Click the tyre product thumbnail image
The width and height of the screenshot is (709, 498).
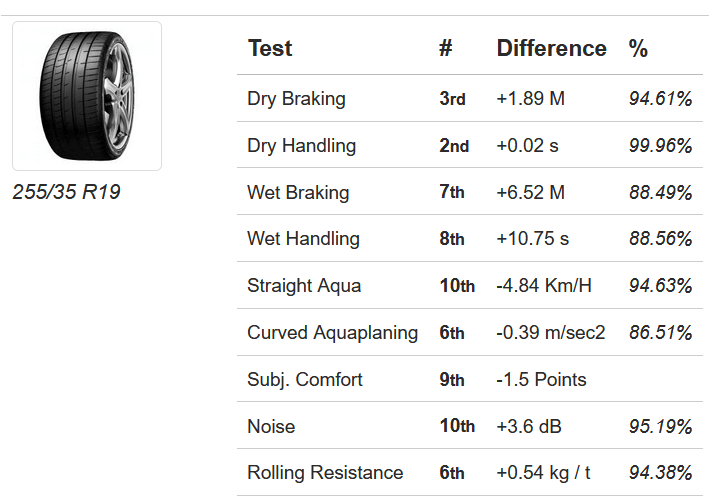86,96
